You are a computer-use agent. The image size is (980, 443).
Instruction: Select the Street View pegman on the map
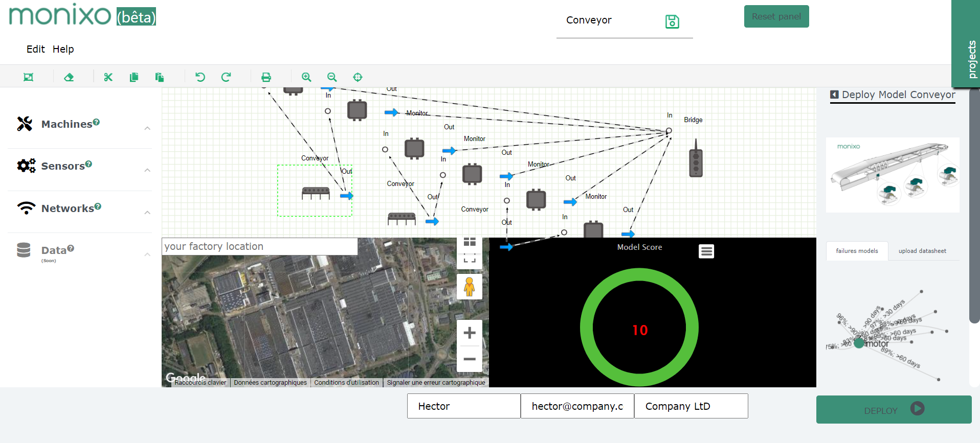pos(469,286)
